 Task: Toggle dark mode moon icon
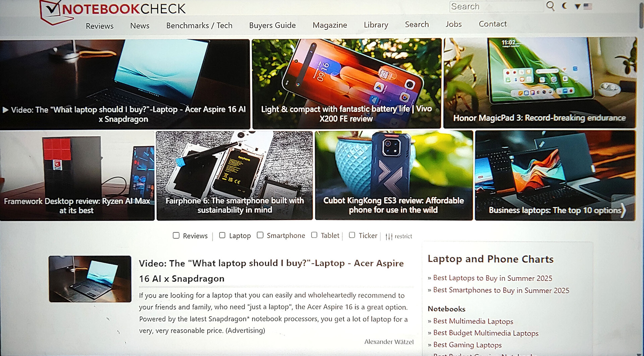(x=565, y=6)
